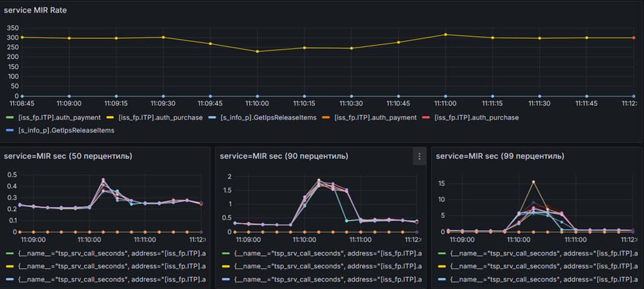
Task: Open the service MIR Rate panel title menu
Action: tap(35, 11)
